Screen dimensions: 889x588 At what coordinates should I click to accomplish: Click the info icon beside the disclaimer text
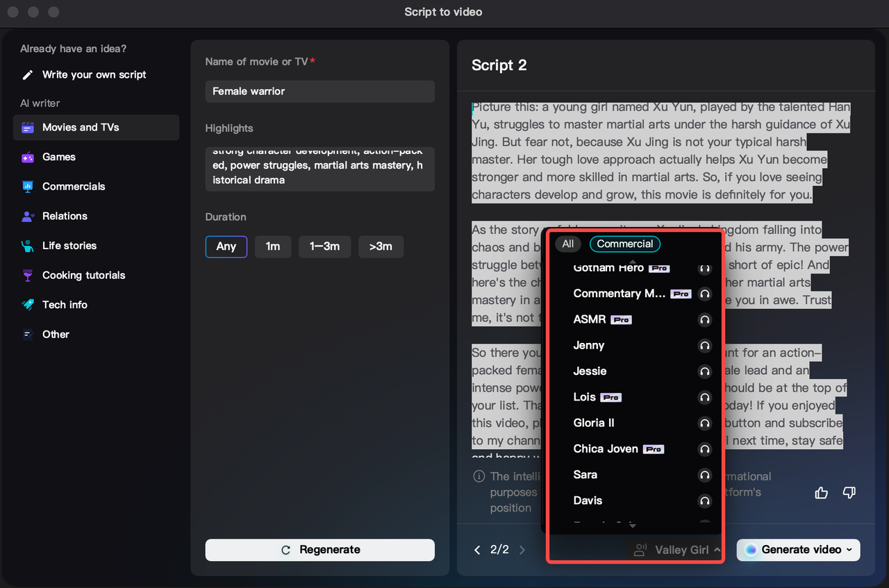(x=479, y=476)
